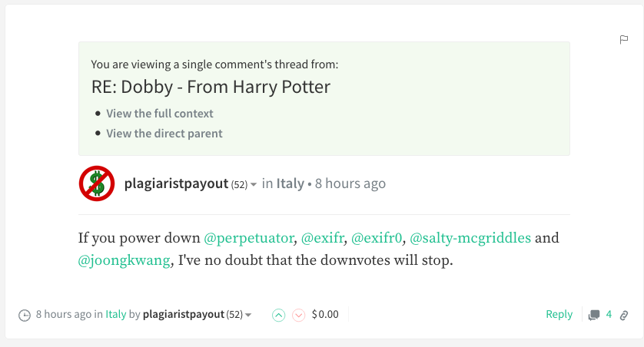This screenshot has width=644, height=347.
Task: Open the replies count chat icon
Action: (x=594, y=315)
